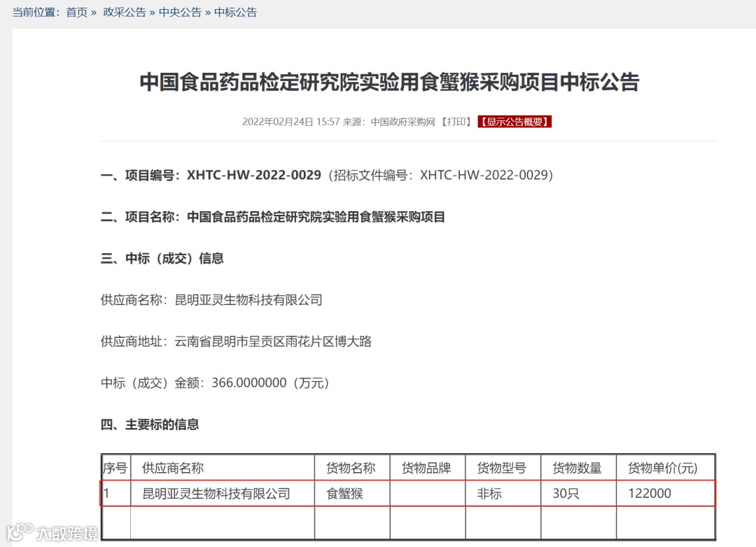
Task: Click the 二、项目名称 line
Action: [x=273, y=217]
